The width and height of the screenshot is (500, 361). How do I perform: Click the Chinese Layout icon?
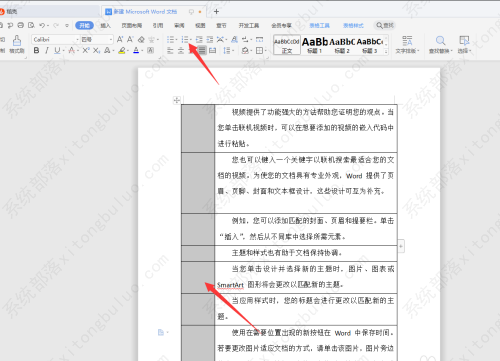[220, 40]
